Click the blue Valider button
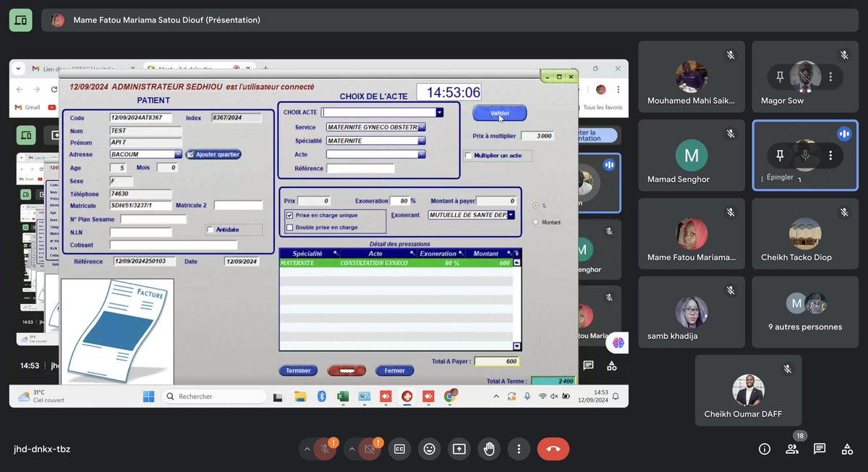Screen dimensions: 868x472 [x=500, y=113]
